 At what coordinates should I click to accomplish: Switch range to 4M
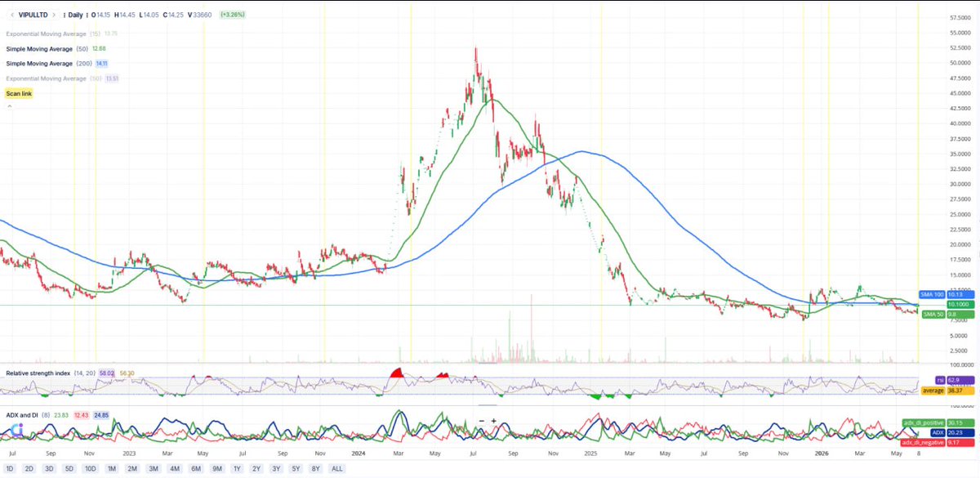[x=175, y=469]
